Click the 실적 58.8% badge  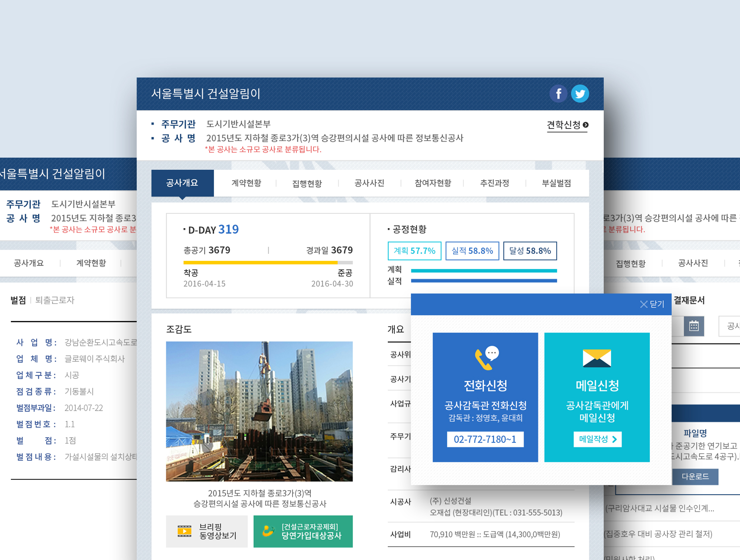pyautogui.click(x=472, y=251)
